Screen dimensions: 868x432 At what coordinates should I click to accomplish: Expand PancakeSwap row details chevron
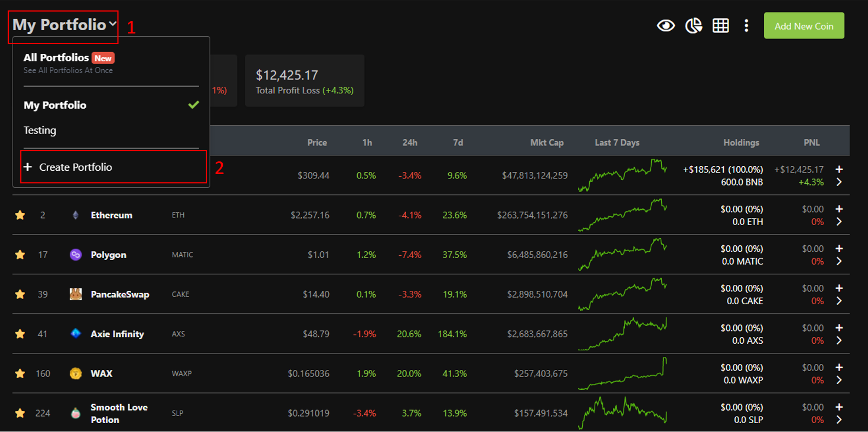pyautogui.click(x=839, y=300)
